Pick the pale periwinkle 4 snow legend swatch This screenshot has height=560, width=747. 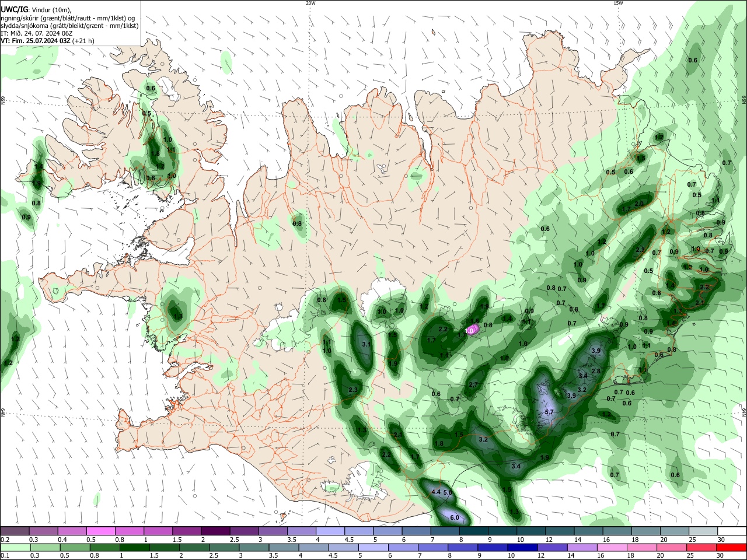click(x=330, y=531)
